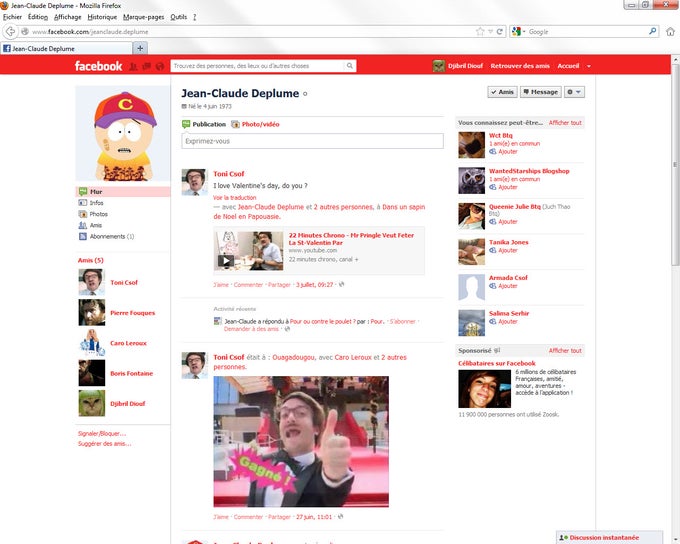This screenshot has width=680, height=544.
Task: Select Mur in profile sidebar
Action: point(123,192)
